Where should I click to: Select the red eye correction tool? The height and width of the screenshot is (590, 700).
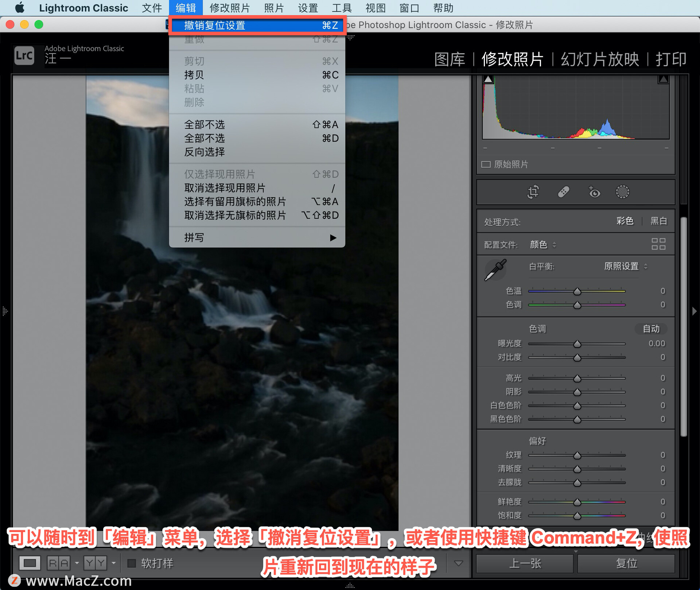pos(594,192)
